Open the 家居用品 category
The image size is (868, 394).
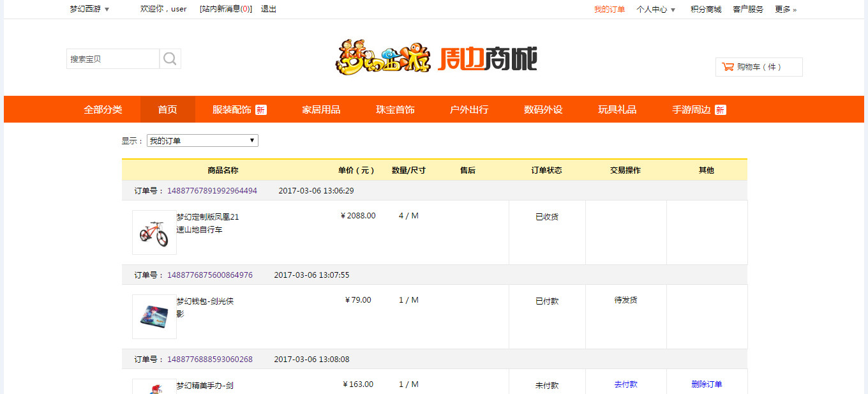[321, 109]
